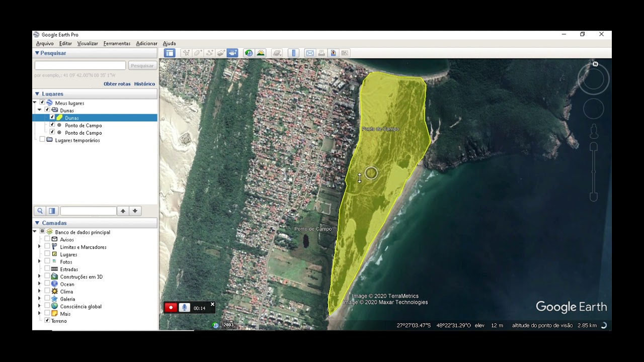This screenshot has height=362, width=644.
Task: Click the microphone button in tour recorder
Action: coord(185,308)
